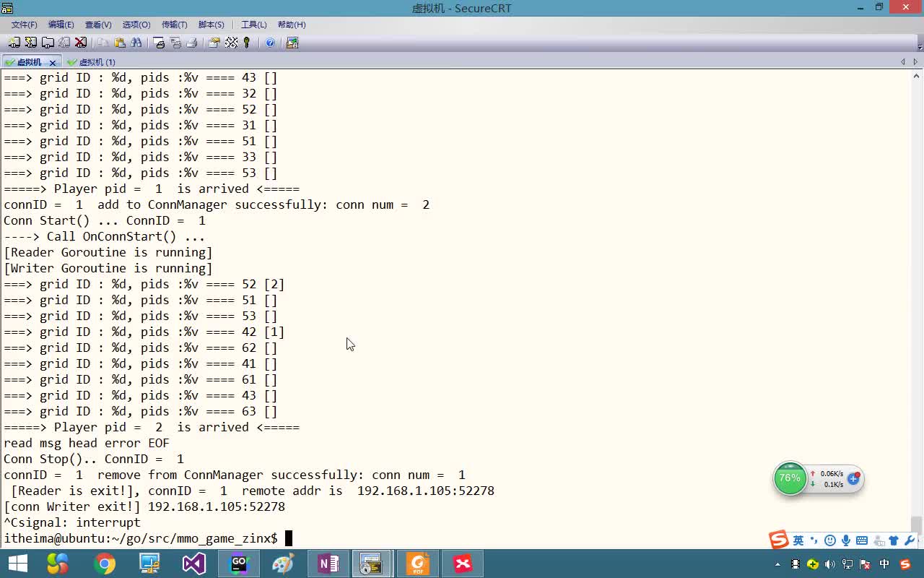Click the volume speaker tray icon
The width and height of the screenshot is (924, 578).
[x=830, y=564]
